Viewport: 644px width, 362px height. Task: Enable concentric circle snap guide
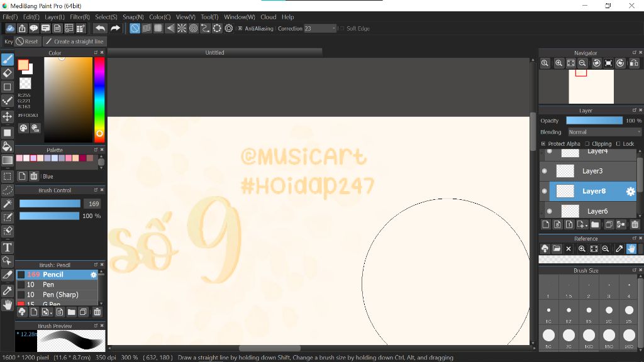pos(194,28)
